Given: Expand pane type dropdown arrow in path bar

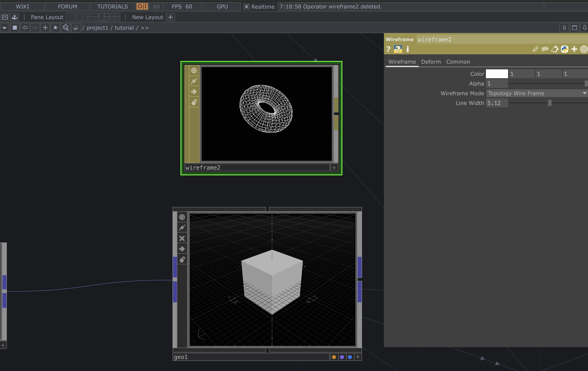Looking at the screenshot, I should point(4,28).
